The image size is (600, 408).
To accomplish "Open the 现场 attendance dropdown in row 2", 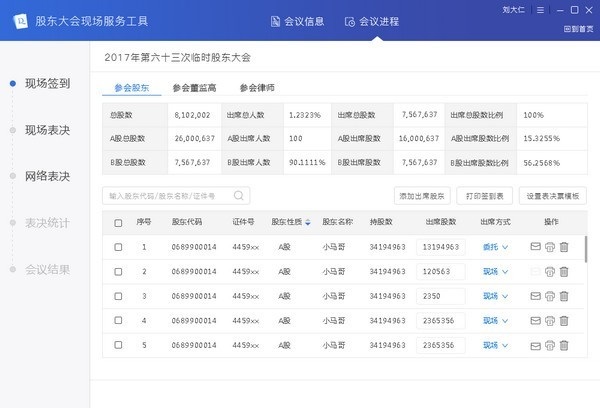I will pos(495,272).
